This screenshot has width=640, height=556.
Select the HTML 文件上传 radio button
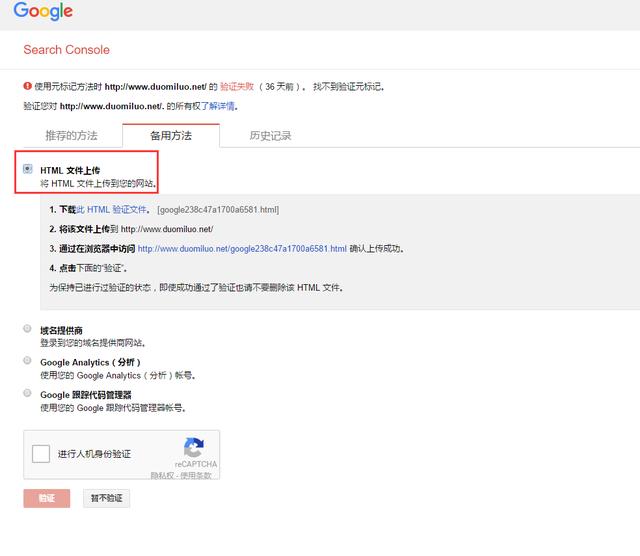pyautogui.click(x=27, y=169)
